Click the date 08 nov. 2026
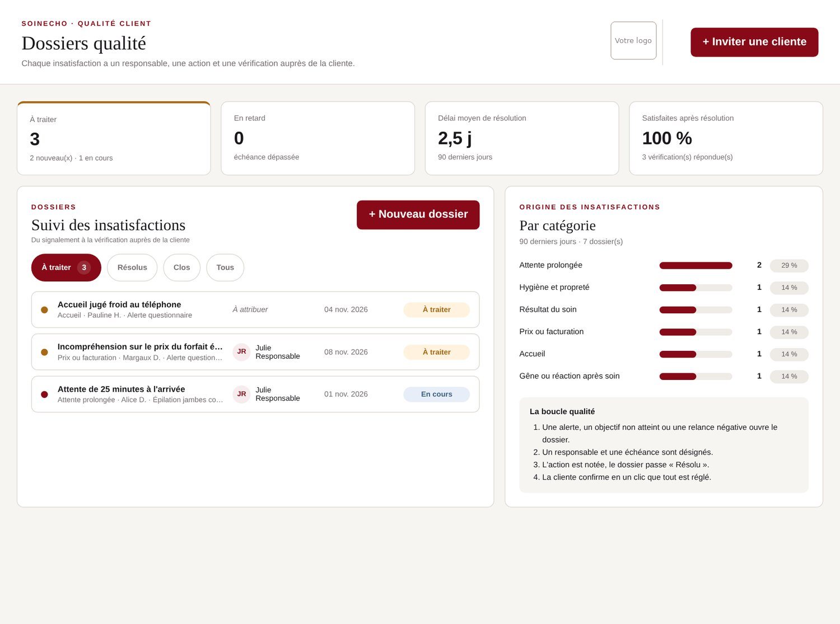 coord(346,352)
